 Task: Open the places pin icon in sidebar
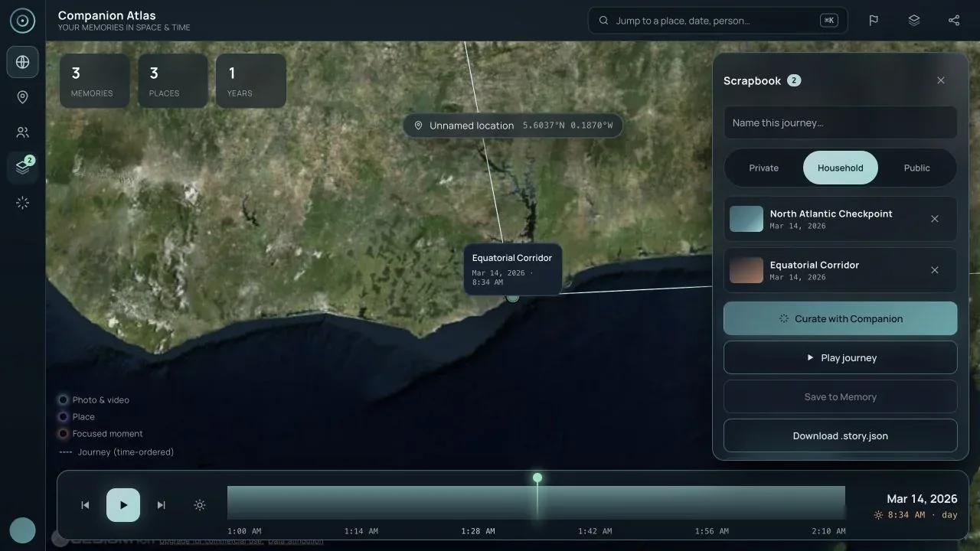coord(22,97)
